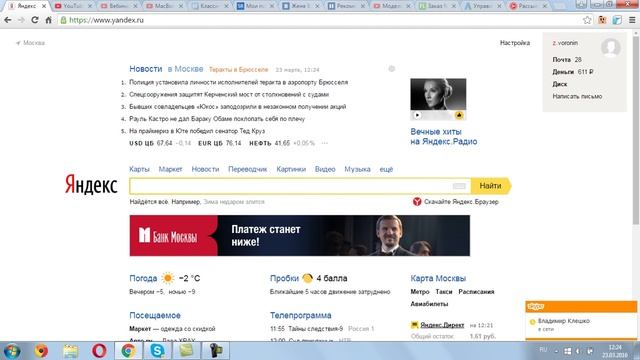The height and width of the screenshot is (360, 640).
Task: Open the Windows Start button
Action: tap(12, 351)
